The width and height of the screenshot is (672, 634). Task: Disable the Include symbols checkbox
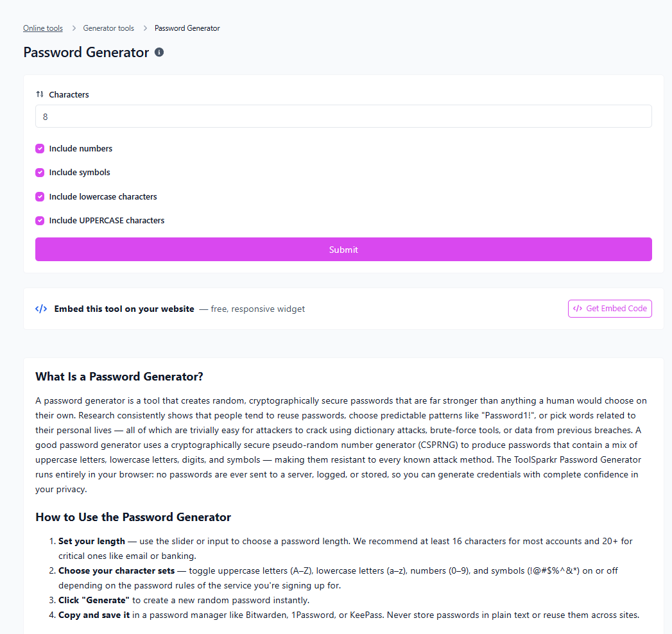(x=40, y=173)
